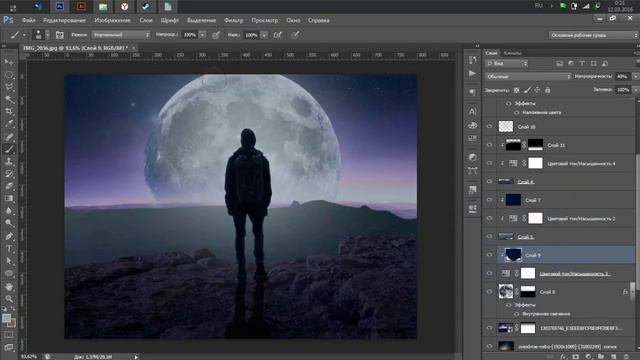This screenshot has width=640, height=360.
Task: Hide layer Слой 10
Action: [x=489, y=127]
